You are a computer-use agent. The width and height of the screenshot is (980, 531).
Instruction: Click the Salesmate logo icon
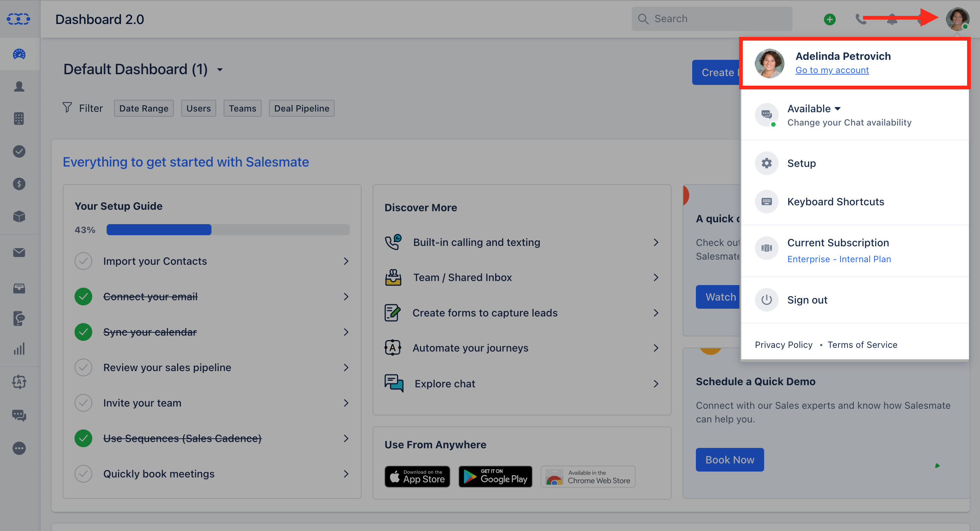[x=19, y=19]
